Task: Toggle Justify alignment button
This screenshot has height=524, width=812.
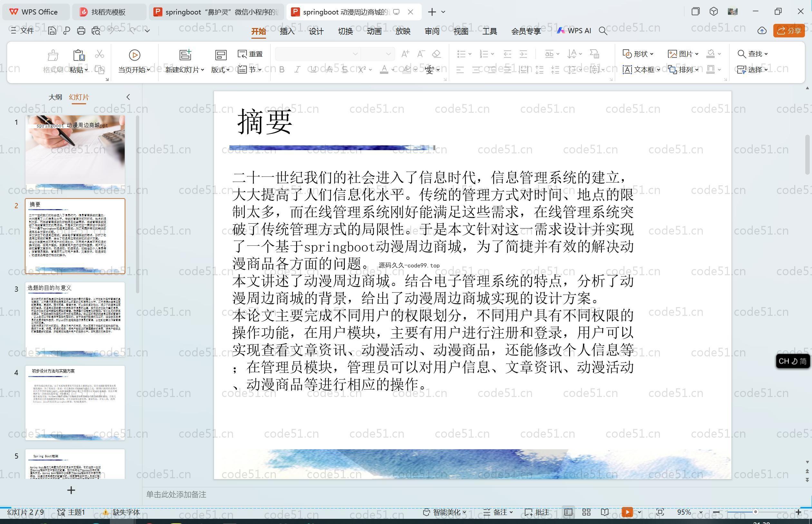Action: coord(508,70)
